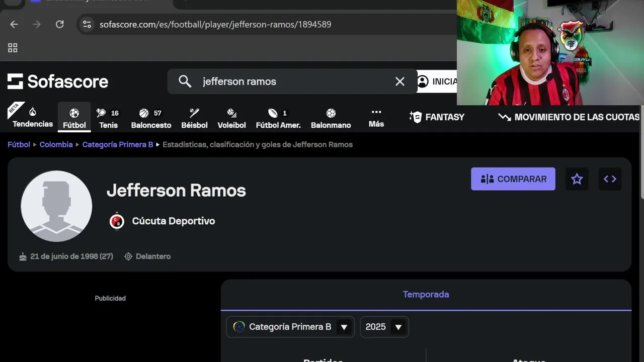
Task: Open the embed code icon
Action: pyautogui.click(x=610, y=179)
